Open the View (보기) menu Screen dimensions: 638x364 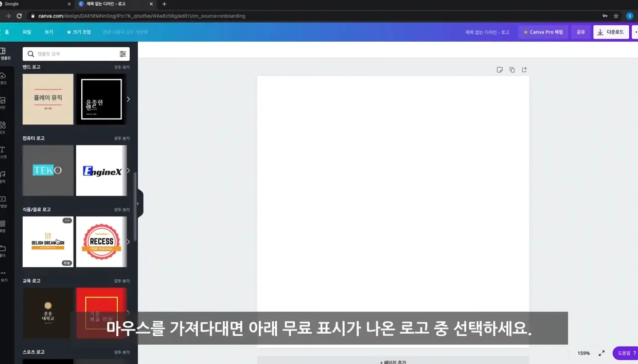coord(49,32)
